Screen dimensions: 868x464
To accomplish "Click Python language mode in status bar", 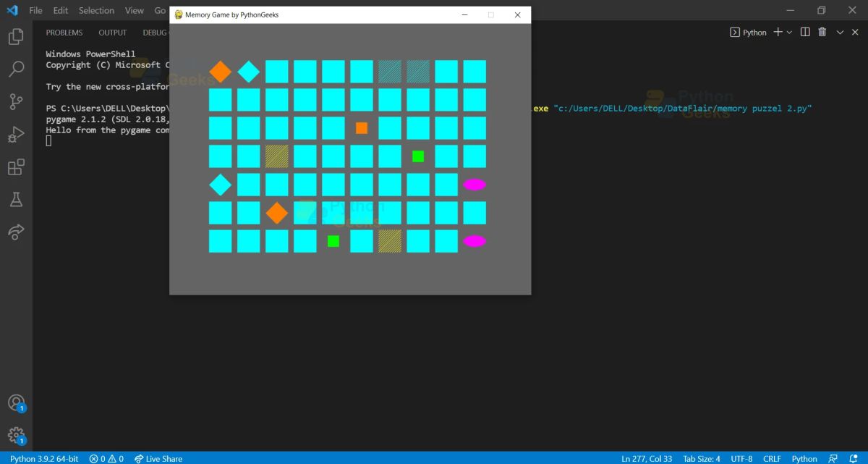I will (804, 458).
